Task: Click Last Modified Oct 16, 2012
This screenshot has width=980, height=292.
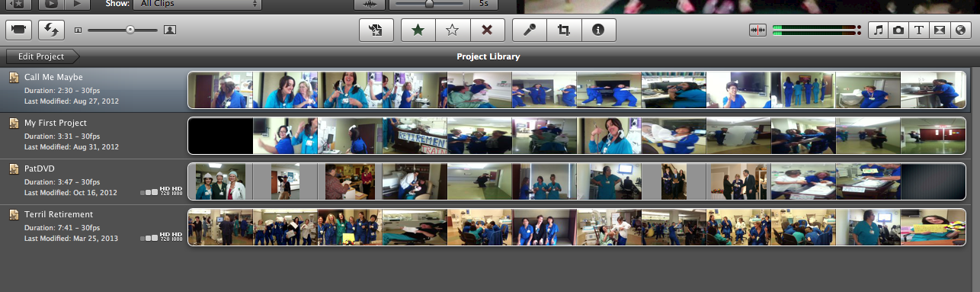Action: click(x=71, y=192)
